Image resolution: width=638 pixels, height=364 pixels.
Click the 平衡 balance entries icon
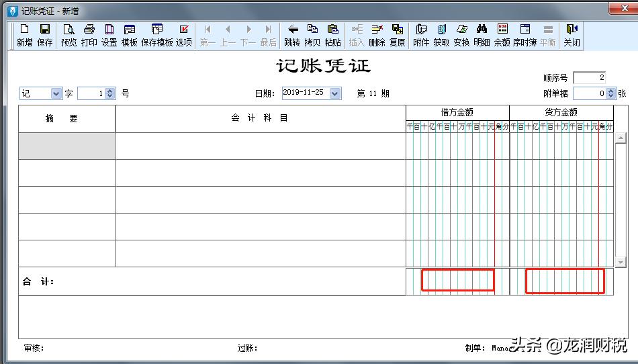pyautogui.click(x=548, y=35)
